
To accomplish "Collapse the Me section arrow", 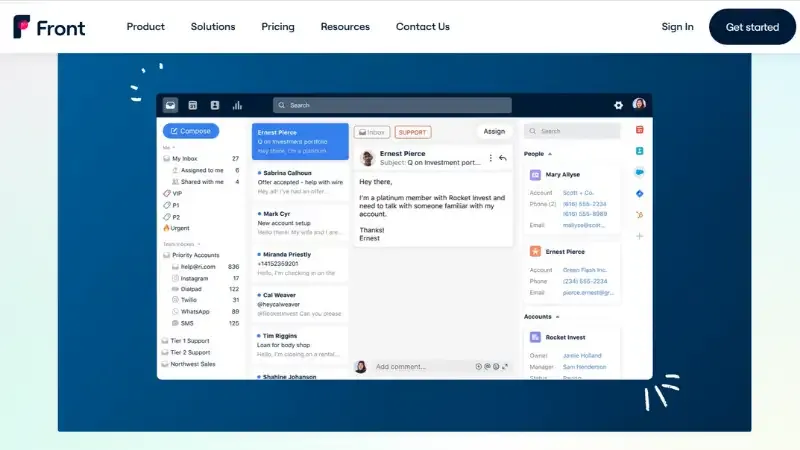I will click(174, 148).
